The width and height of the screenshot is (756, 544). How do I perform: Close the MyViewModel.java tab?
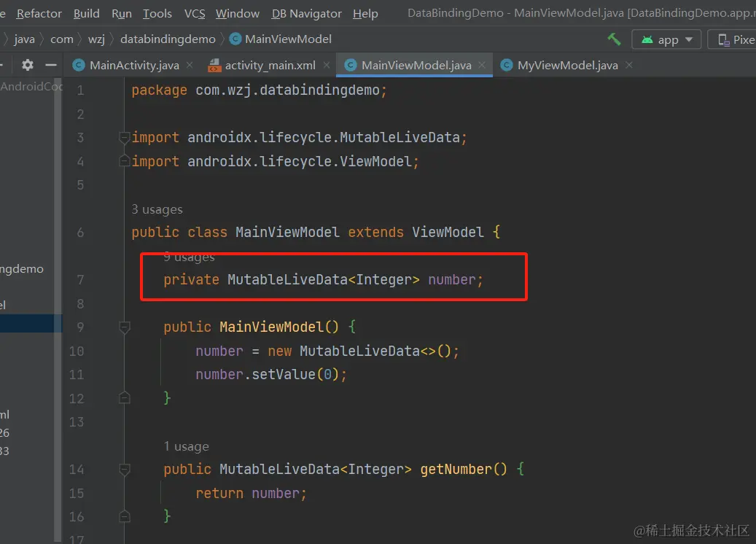click(628, 65)
